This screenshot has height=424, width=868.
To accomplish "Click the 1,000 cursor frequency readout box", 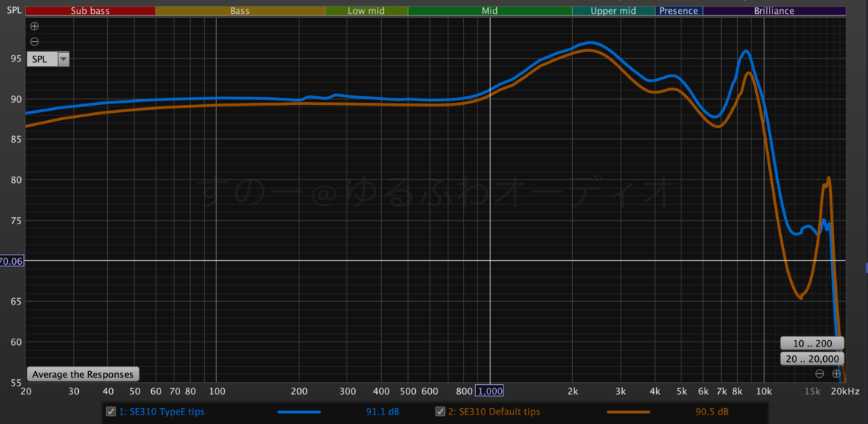I will 490,391.
